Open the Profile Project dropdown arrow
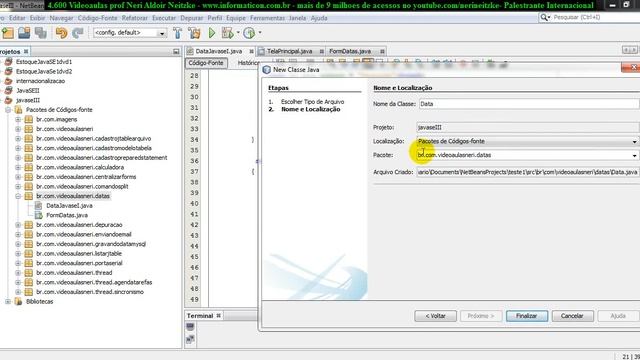The width and height of the screenshot is (640, 360). (260, 33)
